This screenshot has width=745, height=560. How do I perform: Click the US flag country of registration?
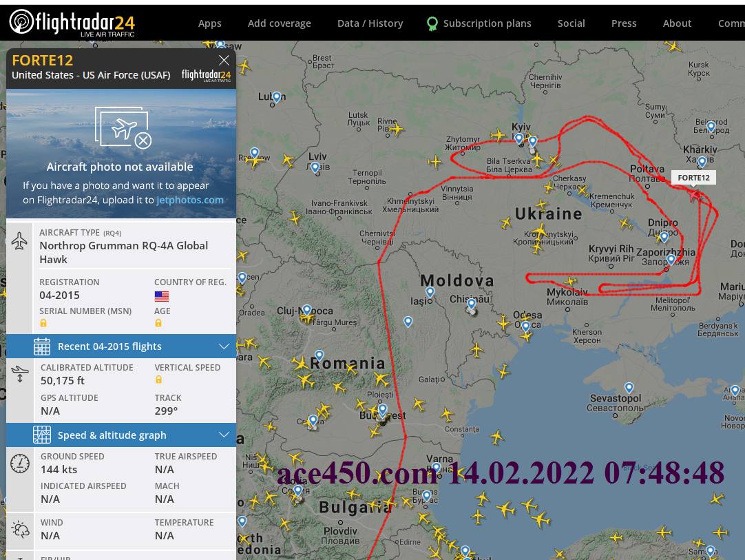(162, 296)
